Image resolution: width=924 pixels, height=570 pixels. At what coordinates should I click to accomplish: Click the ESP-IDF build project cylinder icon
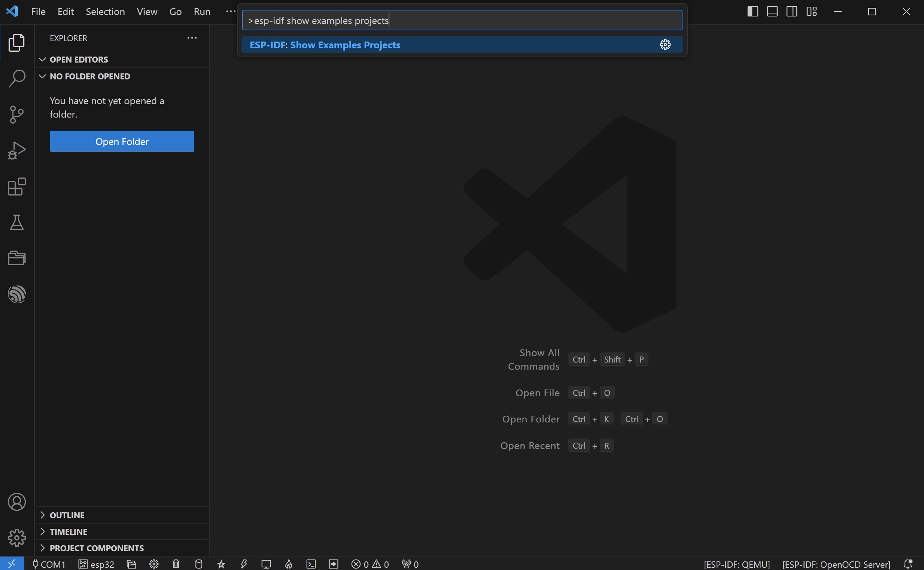(198, 564)
